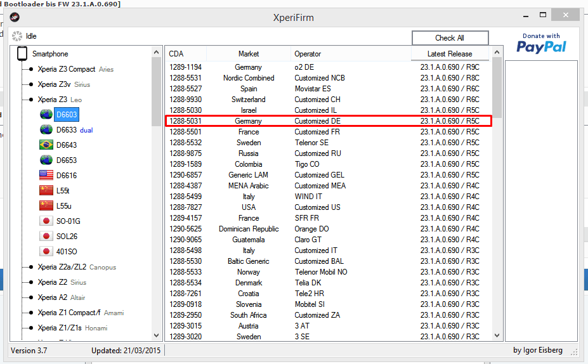Select row 1288-5030 Israel Customized IL
The width and height of the screenshot is (588, 364).
click(328, 110)
